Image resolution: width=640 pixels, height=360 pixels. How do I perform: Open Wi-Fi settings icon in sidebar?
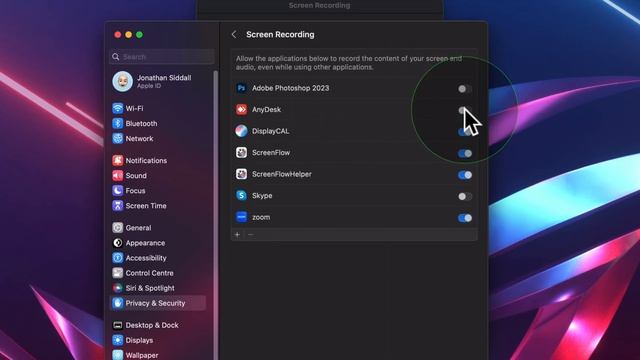point(118,108)
